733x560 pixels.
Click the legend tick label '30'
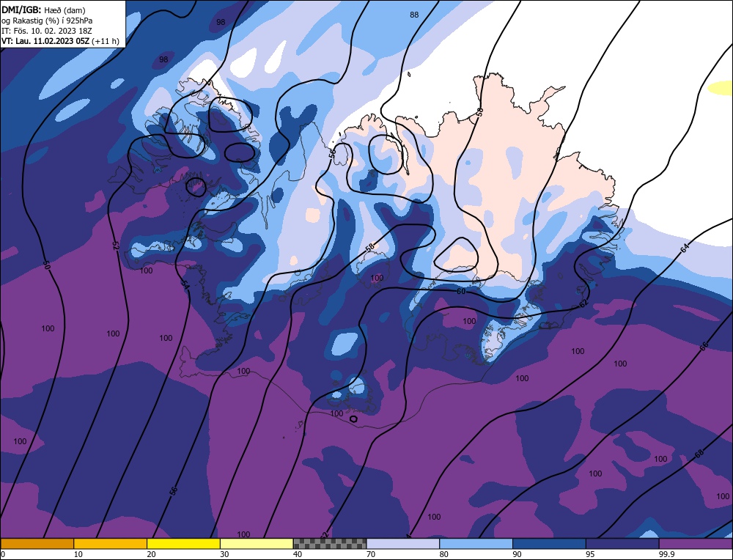[224, 554]
